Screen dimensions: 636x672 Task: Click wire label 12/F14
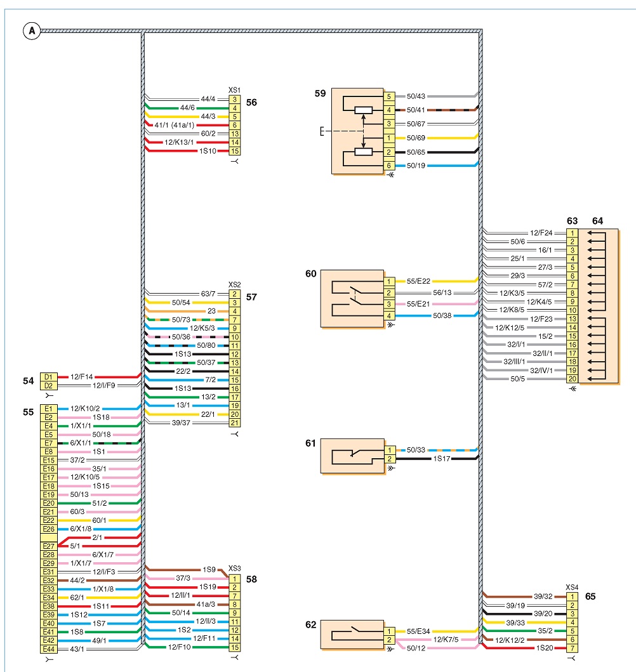click(x=81, y=377)
